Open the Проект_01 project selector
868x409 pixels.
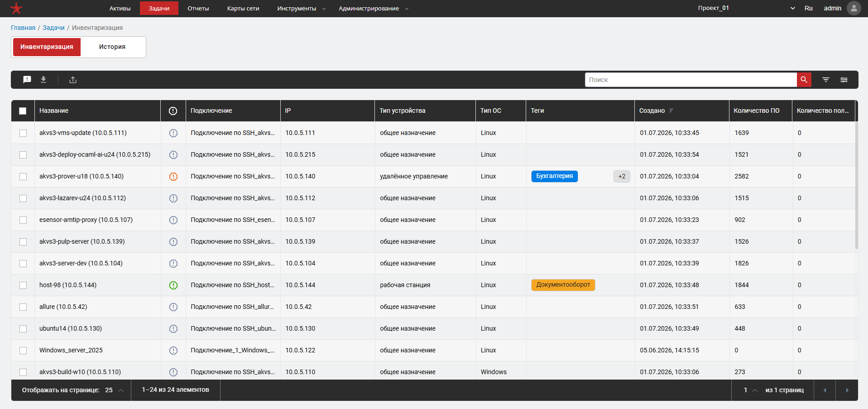click(x=746, y=8)
